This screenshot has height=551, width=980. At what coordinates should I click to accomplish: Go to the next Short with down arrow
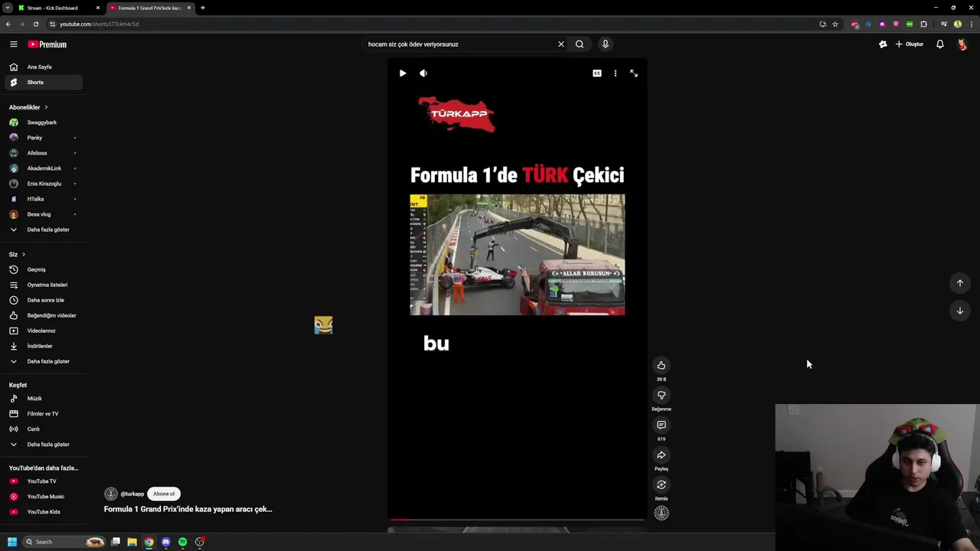click(959, 311)
